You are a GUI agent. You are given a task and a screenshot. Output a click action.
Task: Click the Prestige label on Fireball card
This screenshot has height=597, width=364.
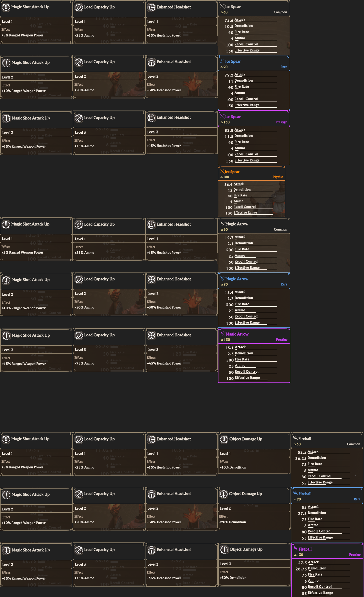tap(355, 555)
